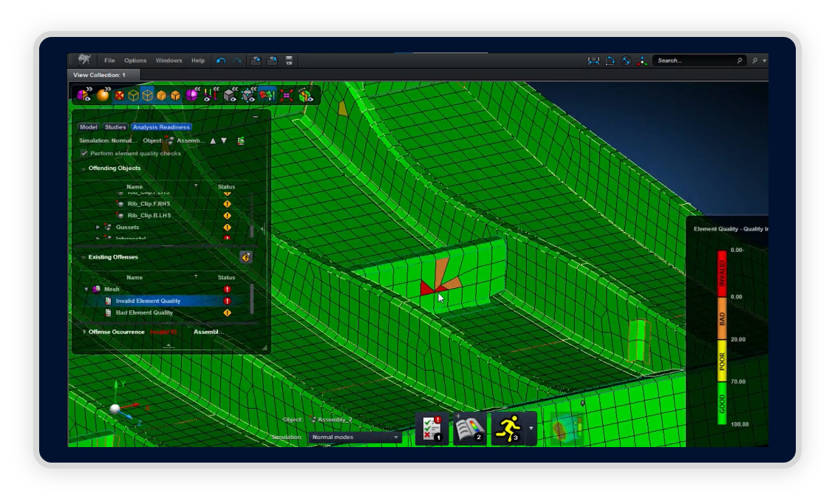Click the magenta sphere toolbar icon
Image resolution: width=835 pixels, height=504 pixels.
coord(191,95)
